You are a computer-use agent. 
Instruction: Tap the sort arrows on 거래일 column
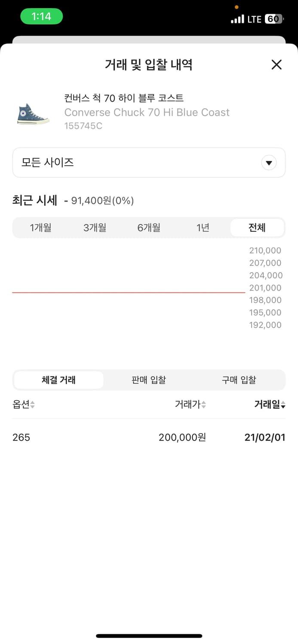pyautogui.click(x=283, y=404)
